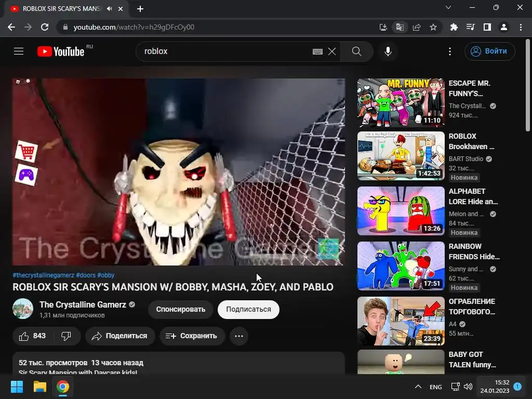Viewport: 532px width, 399px height.
Task: Go back with browser back arrow
Action: pyautogui.click(x=11, y=27)
